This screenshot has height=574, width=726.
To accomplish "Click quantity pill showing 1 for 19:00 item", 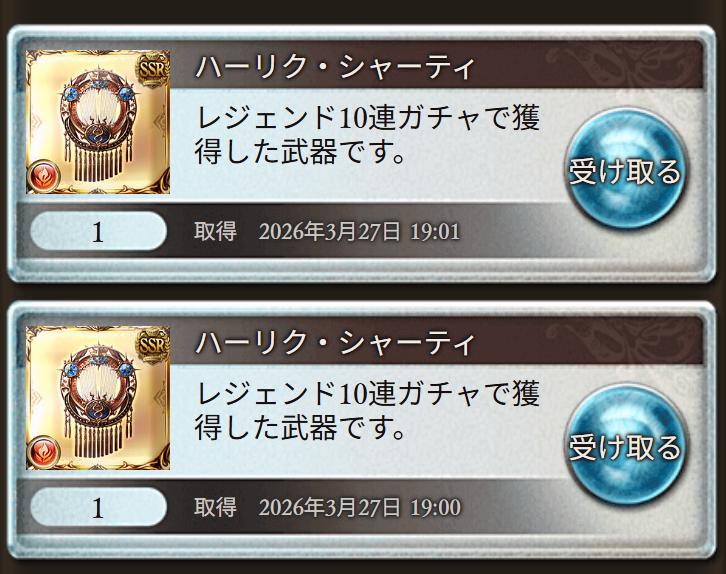I will (98, 506).
